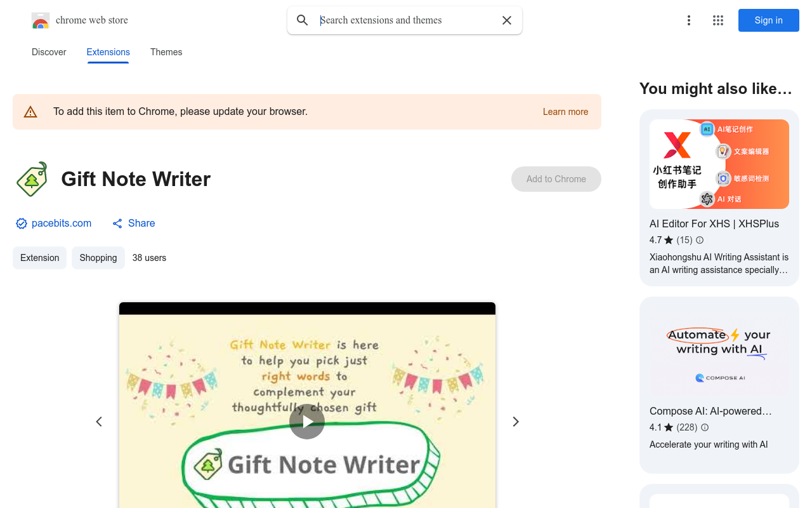Go to the next screenshot with right arrow
Viewport: 812px width, 508px height.
click(516, 422)
